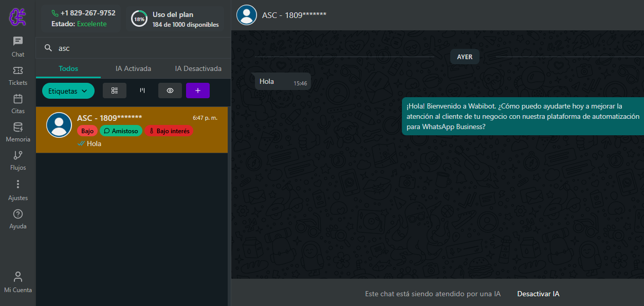Click the green phone icon by number
This screenshot has height=306, width=644.
(x=55, y=13)
